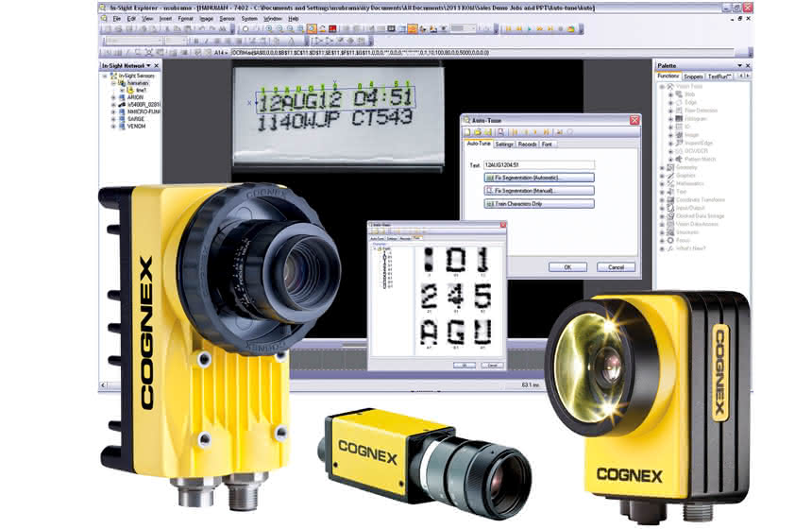This screenshot has height=529, width=812.
Task: Open the Sensor menu
Action: 227,19
